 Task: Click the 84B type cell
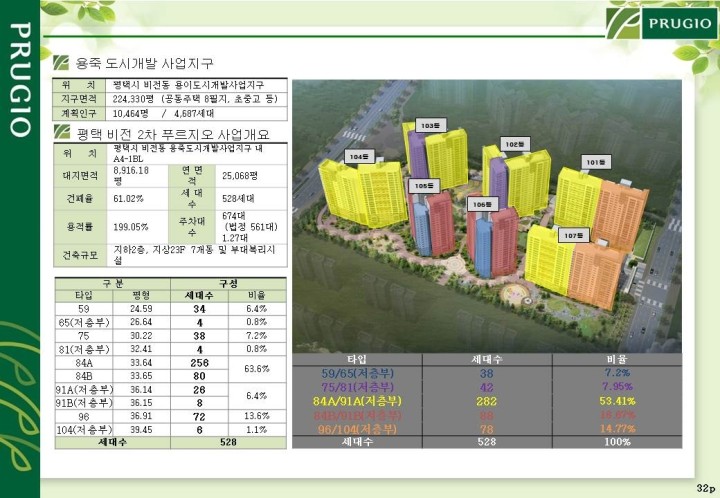click(x=84, y=376)
